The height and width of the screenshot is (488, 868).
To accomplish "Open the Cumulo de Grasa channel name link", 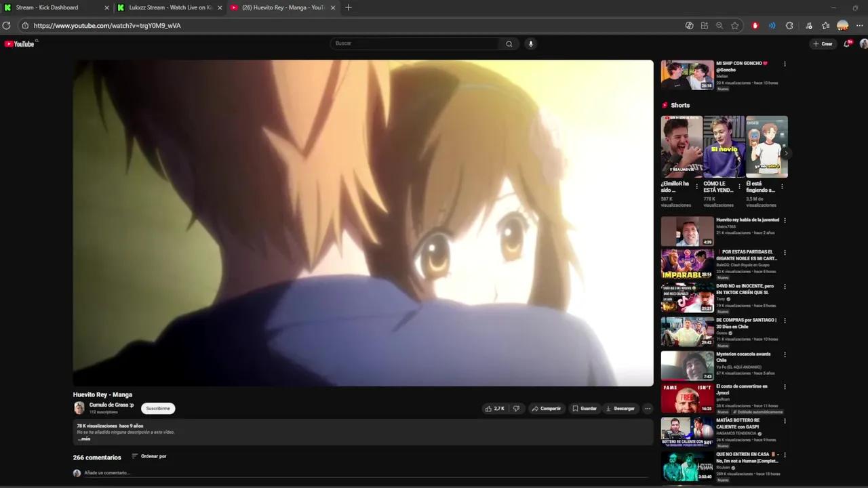I will pyautogui.click(x=111, y=405).
